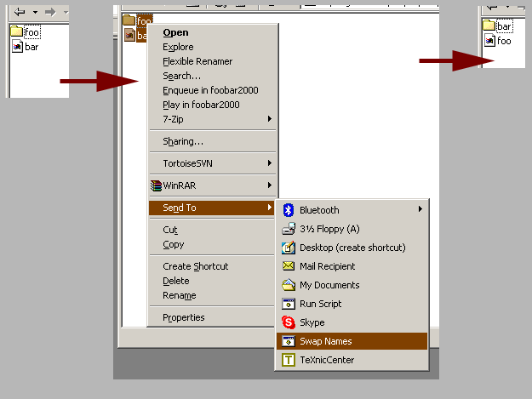Click Create Shortcut menu entry
532x399 pixels.
[196, 266]
